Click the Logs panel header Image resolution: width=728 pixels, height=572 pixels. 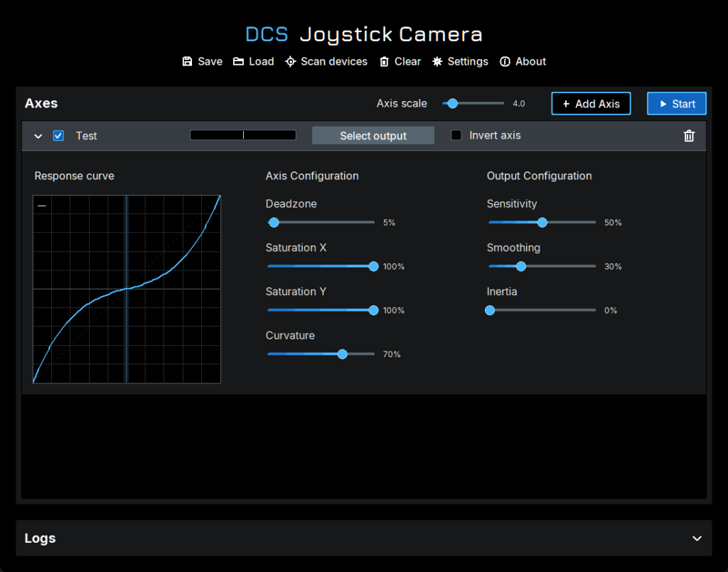363,538
